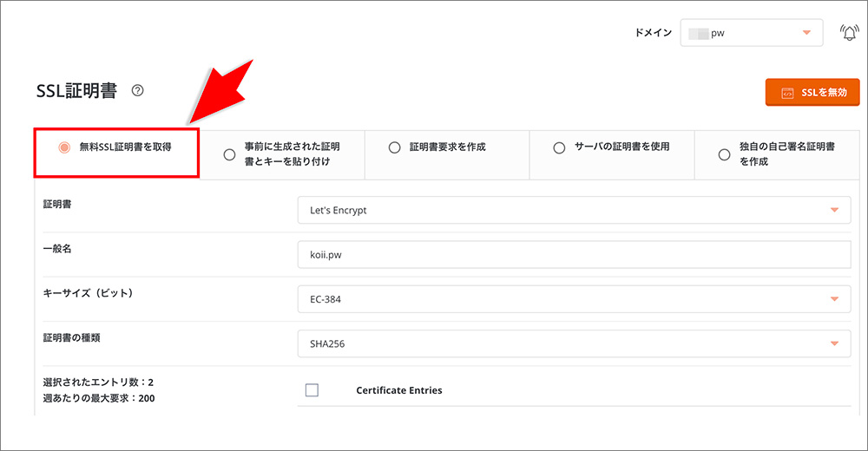
Task: Select サーバの証明書を使用 radio option
Action: (559, 147)
